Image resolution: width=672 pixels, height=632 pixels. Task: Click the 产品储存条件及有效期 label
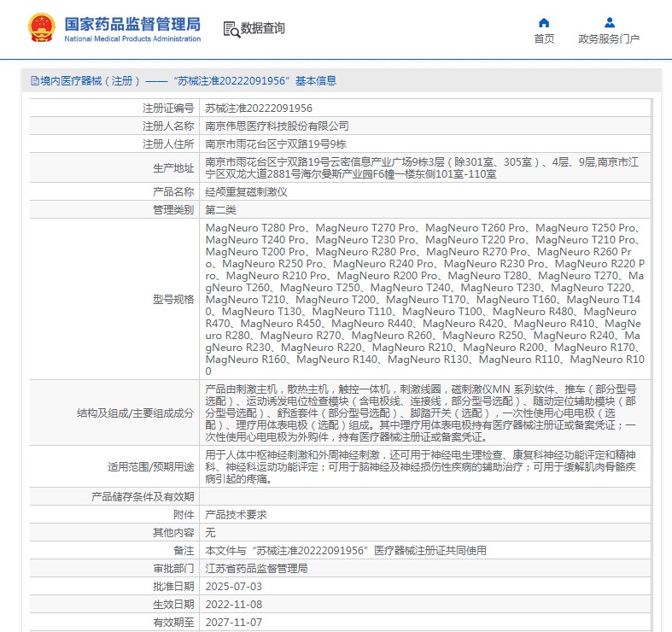click(143, 497)
